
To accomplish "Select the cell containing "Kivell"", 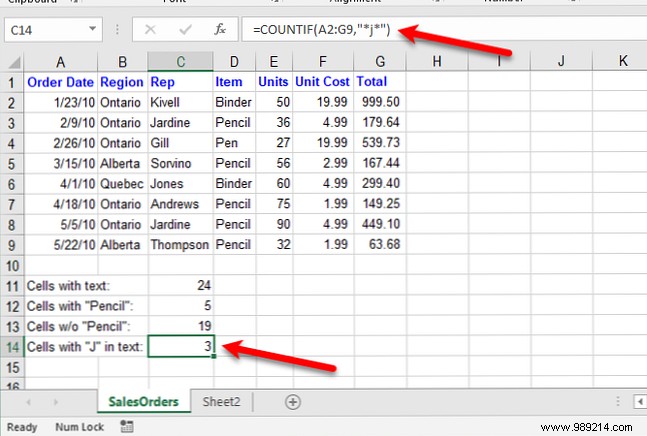I will (x=181, y=102).
